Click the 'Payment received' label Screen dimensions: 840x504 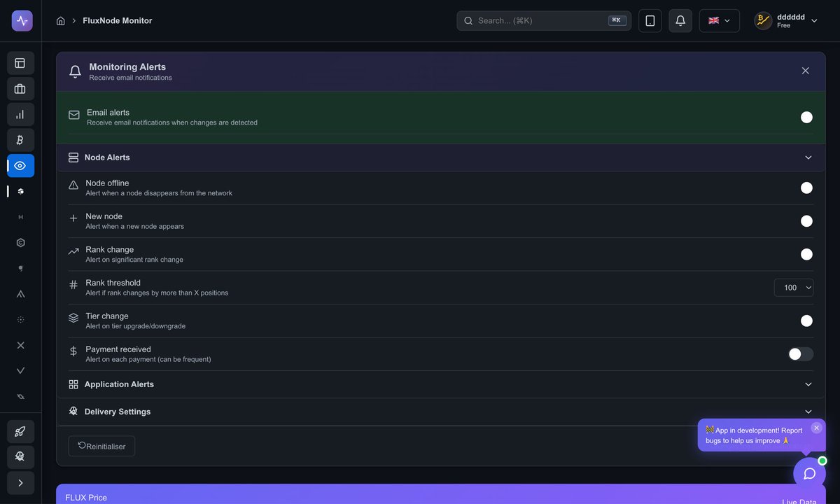click(x=118, y=349)
